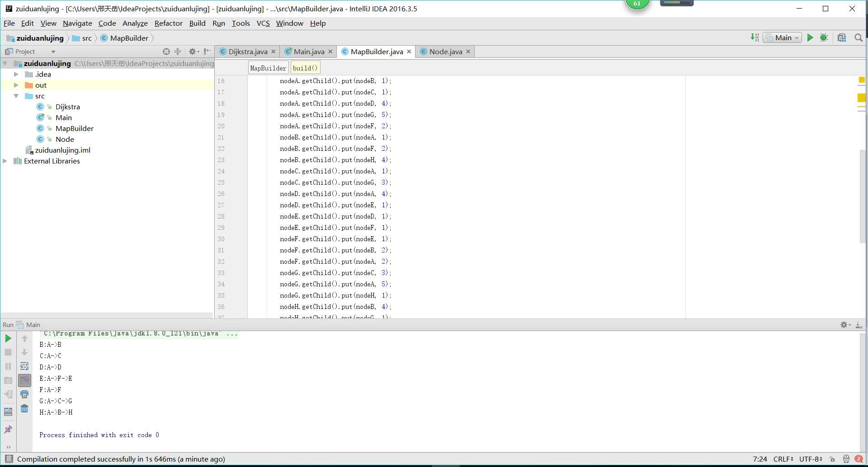Collapse the src folder
The height and width of the screenshot is (467, 868).
point(16,96)
